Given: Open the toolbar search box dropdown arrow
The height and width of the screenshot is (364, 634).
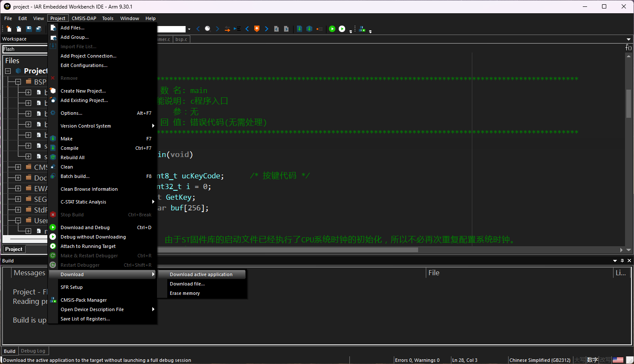Looking at the screenshot, I should (x=189, y=29).
